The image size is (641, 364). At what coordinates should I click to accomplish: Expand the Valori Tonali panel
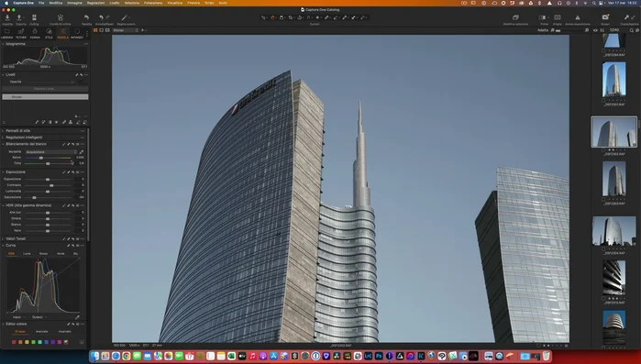[4, 238]
